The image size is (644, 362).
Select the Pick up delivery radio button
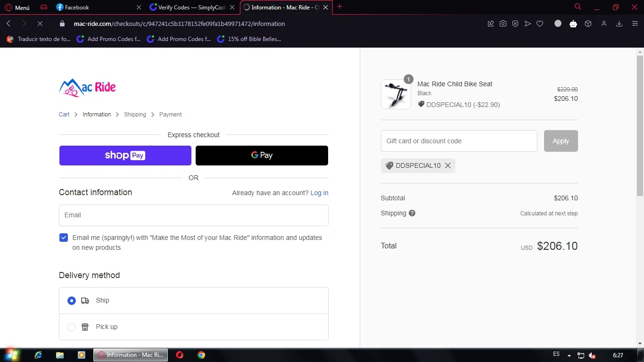(72, 327)
